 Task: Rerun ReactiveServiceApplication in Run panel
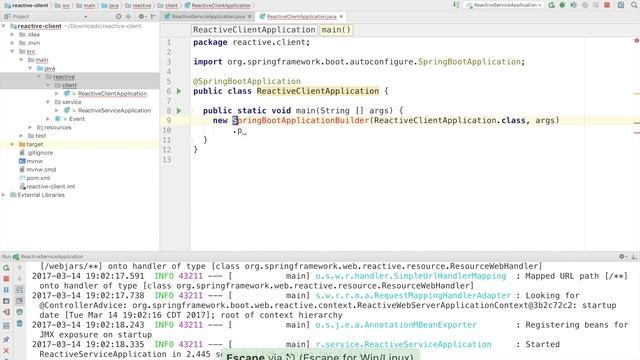pyautogui.click(x=6, y=268)
